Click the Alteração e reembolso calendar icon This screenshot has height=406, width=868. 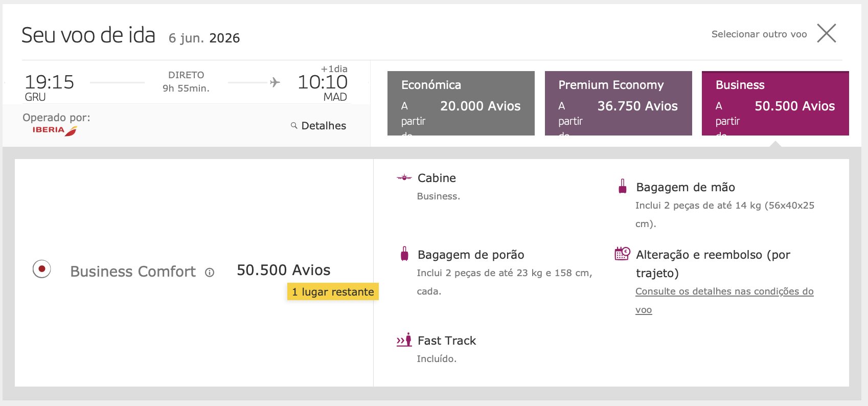point(622,253)
